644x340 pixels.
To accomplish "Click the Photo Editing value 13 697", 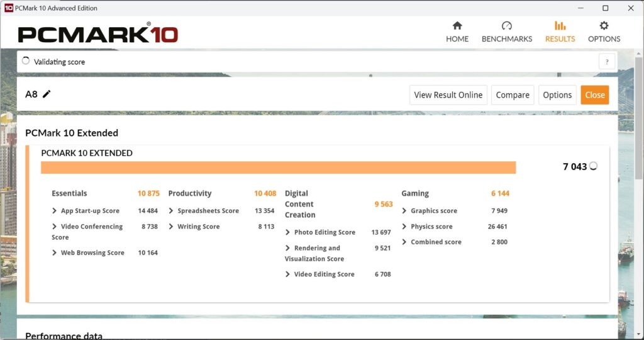I will tap(381, 232).
